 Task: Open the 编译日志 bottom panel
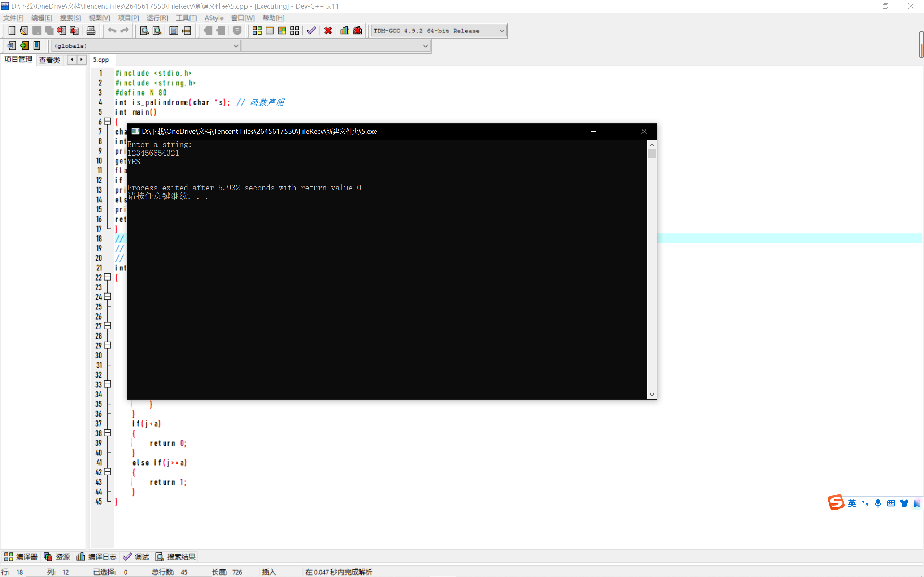coord(97,557)
